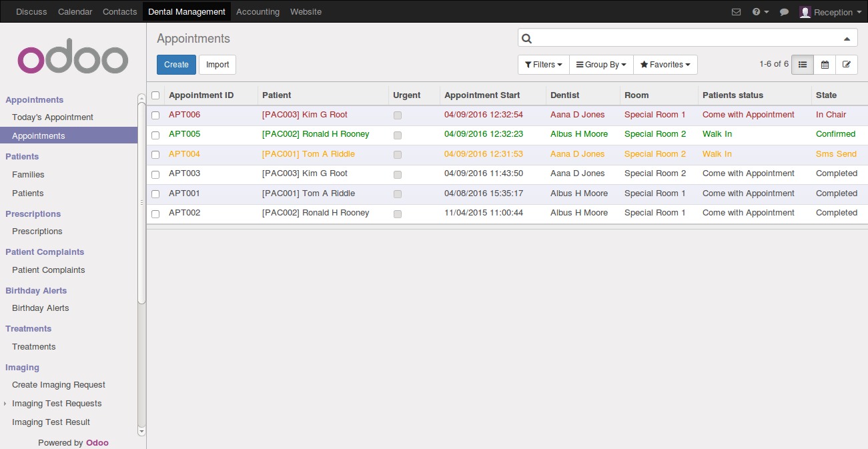Open the help question mark menu
This screenshot has width=868, height=449.
[760, 12]
